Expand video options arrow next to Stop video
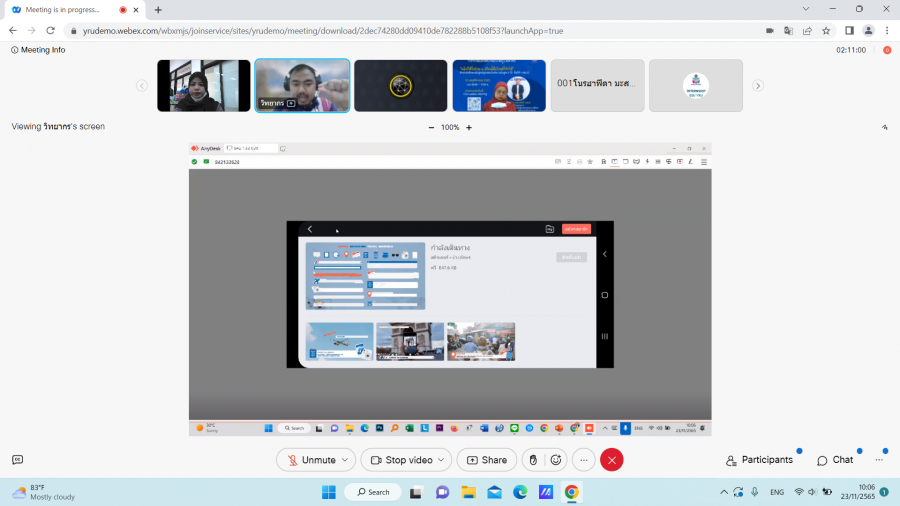The height and width of the screenshot is (506, 900). pos(442,460)
